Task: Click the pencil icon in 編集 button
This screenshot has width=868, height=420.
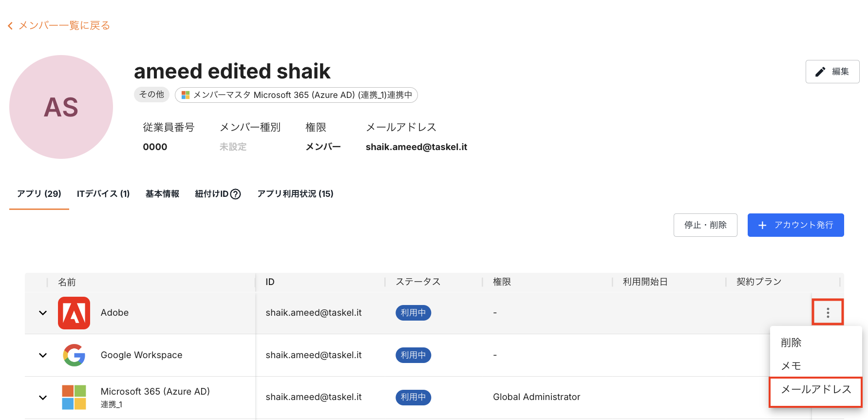Action: tap(820, 72)
